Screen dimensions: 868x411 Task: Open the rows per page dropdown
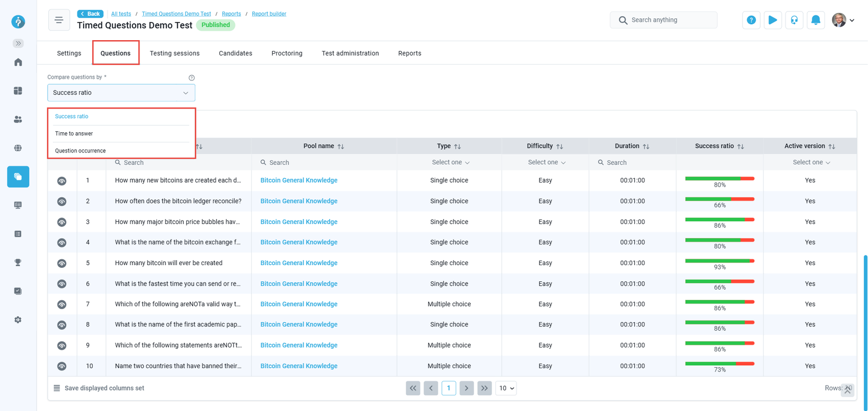[x=506, y=388]
